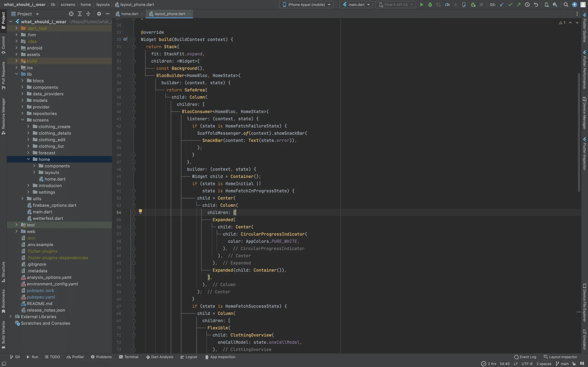Open Search Everywhere with the magnifier icon
The image size is (588, 367).
coord(566,5)
